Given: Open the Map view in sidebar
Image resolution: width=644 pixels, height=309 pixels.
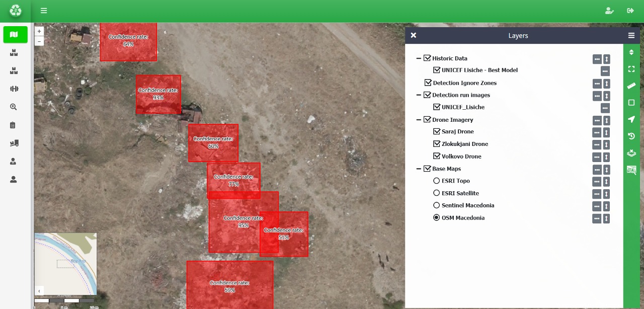Looking at the screenshot, I should pos(15,35).
